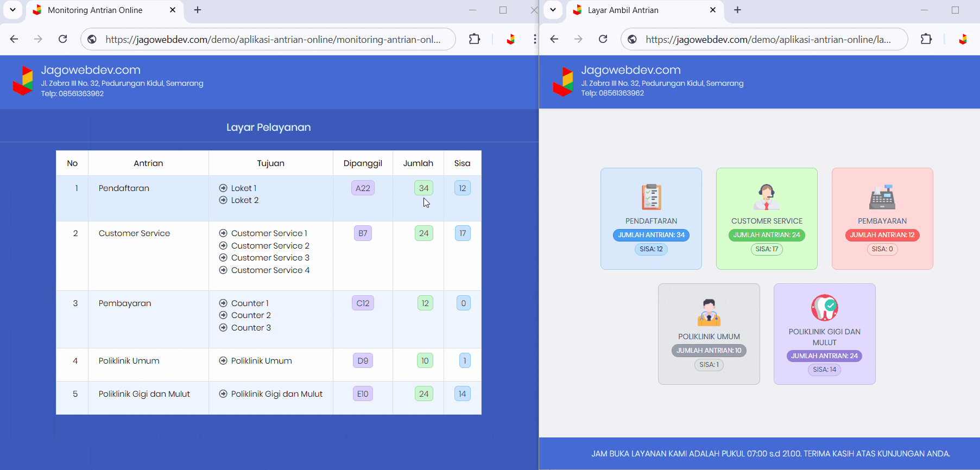Click the D9 called number badge

point(363,361)
